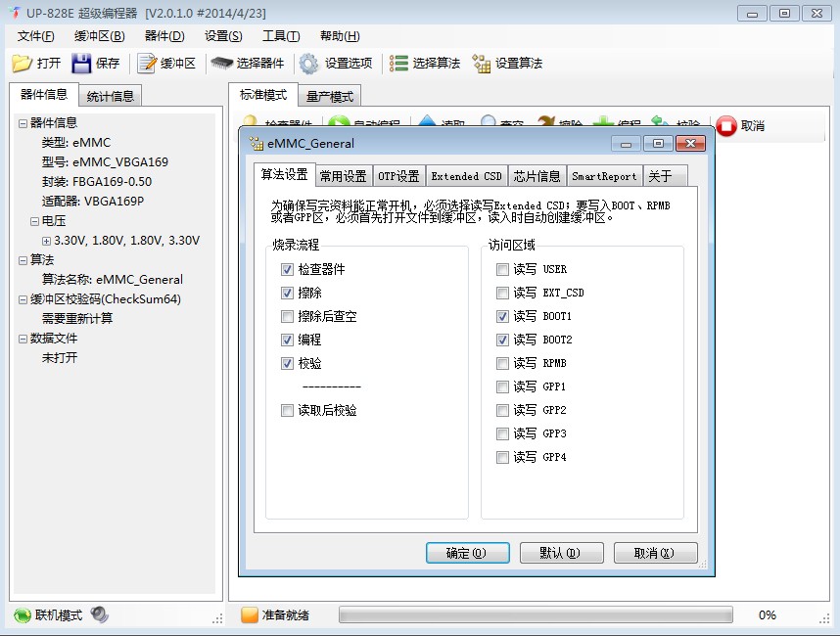Collapse the 器件信息 tree node
Screen dimensions: 840x636
tap(23, 123)
